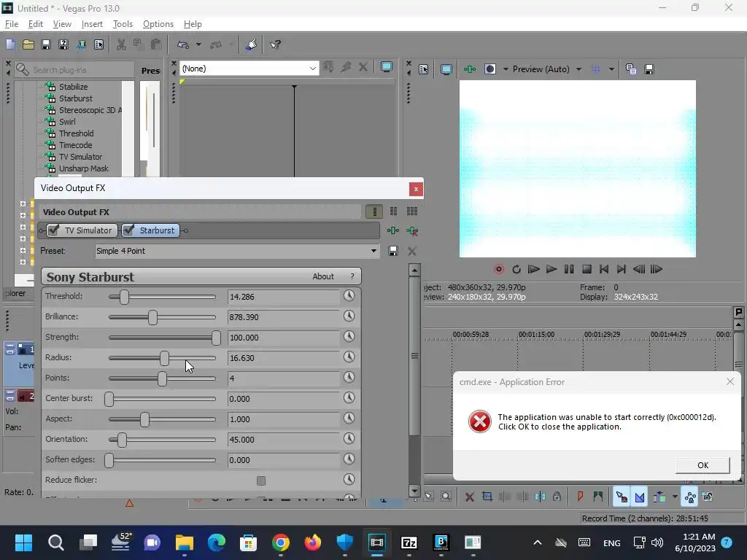
Task: Animate the Orientation parameter clock icon
Action: click(349, 438)
